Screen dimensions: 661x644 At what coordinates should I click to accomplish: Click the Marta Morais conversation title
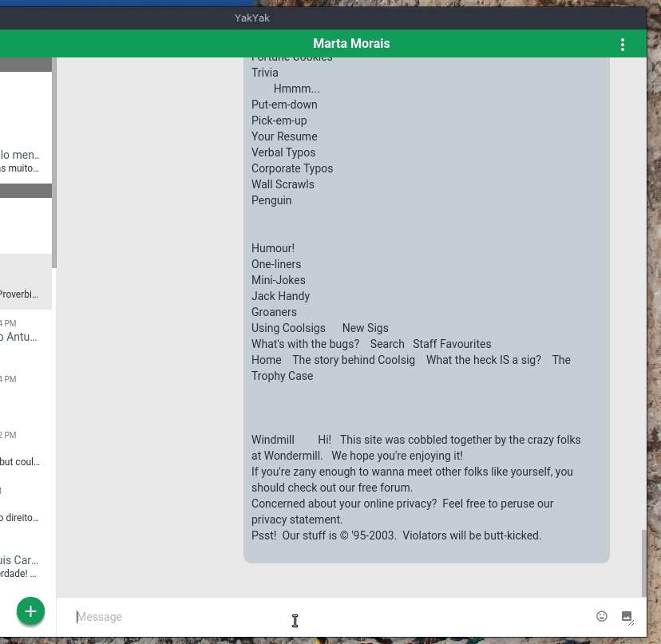[351, 43]
